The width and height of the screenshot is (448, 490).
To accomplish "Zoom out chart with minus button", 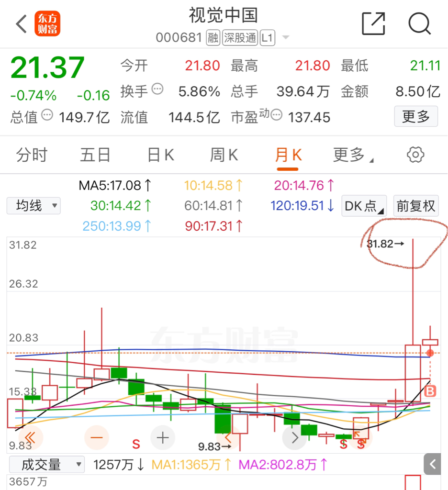I will coord(97,437).
